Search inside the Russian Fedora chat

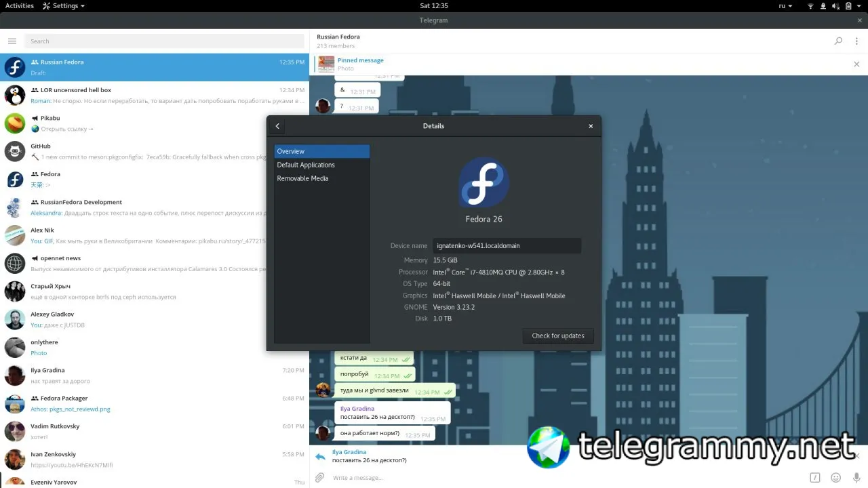838,41
